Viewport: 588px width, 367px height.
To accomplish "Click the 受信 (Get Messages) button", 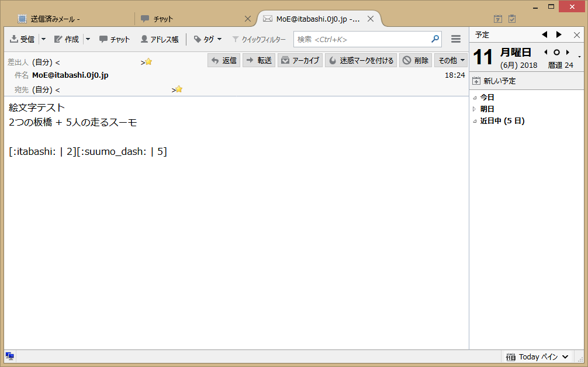I will click(x=23, y=39).
